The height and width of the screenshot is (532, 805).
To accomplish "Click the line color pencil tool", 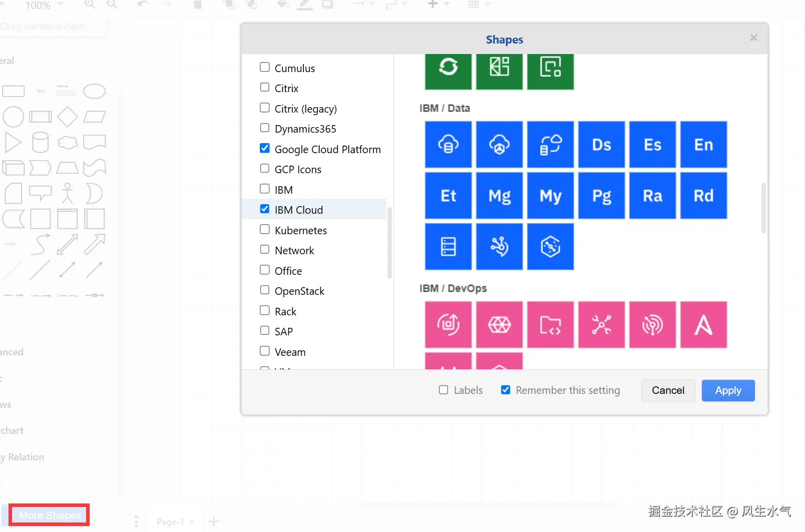I will [304, 5].
